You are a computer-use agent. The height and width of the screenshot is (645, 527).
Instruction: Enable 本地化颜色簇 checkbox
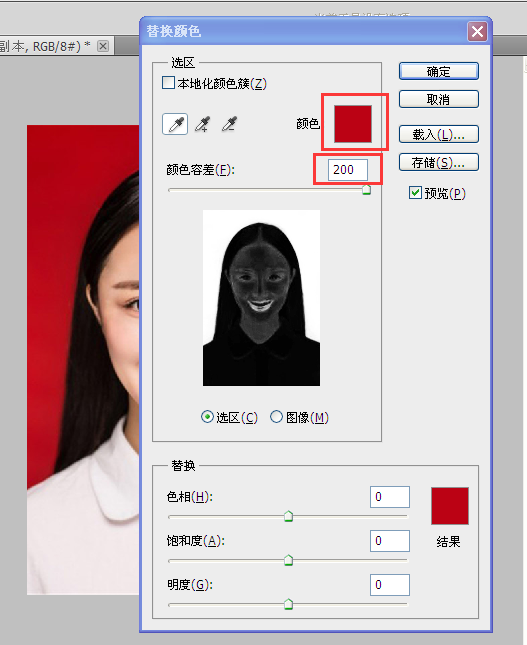168,83
